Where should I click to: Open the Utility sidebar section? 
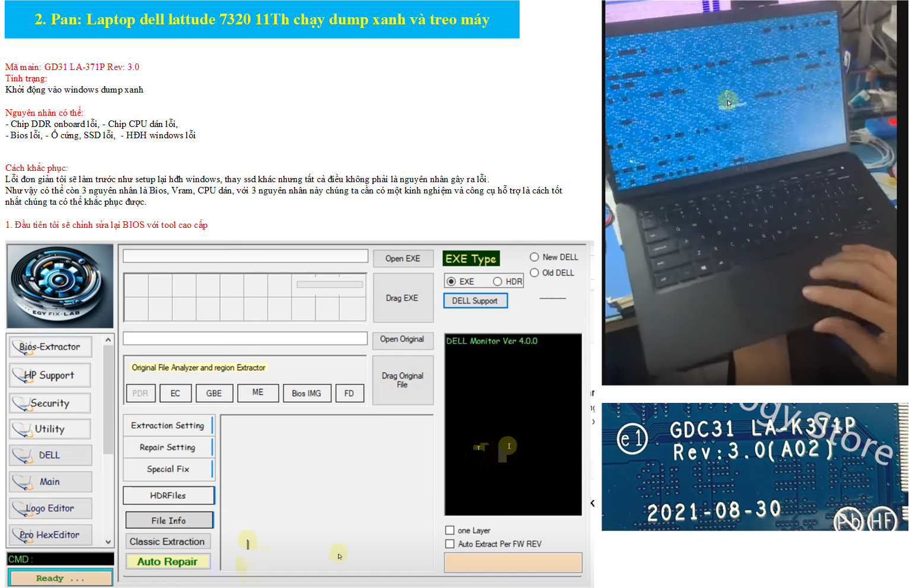pos(50,429)
